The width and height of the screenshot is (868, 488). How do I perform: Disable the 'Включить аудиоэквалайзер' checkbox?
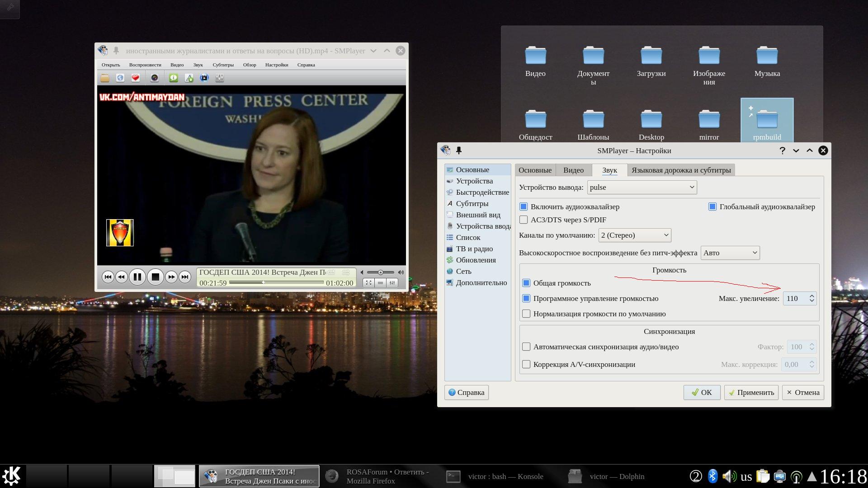(x=524, y=206)
